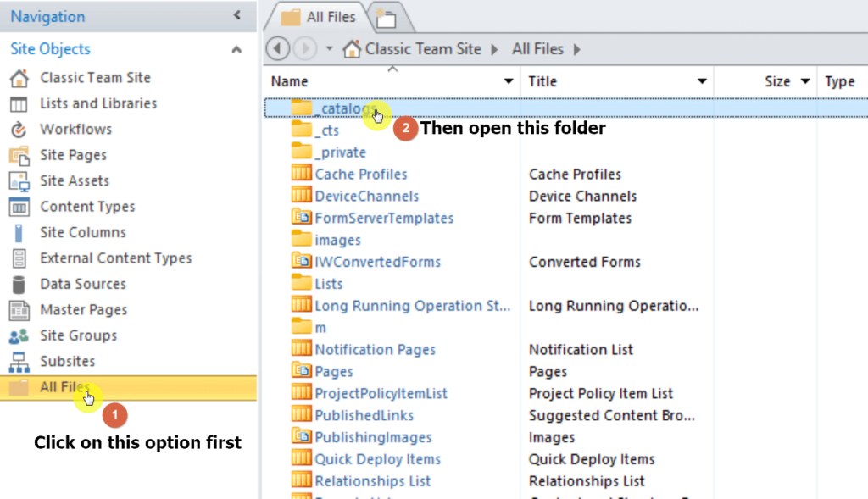Sort by the Name column header
The image size is (868, 499).
pyautogui.click(x=289, y=81)
